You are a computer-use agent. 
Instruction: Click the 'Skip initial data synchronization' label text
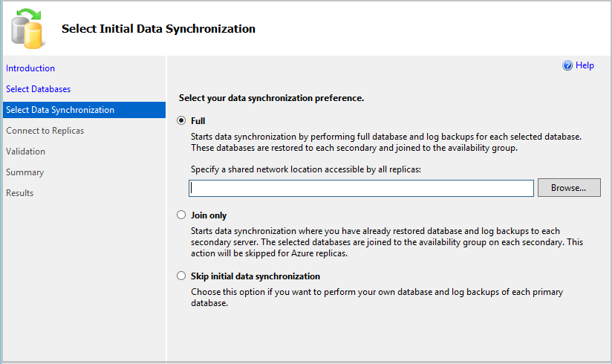tap(255, 276)
